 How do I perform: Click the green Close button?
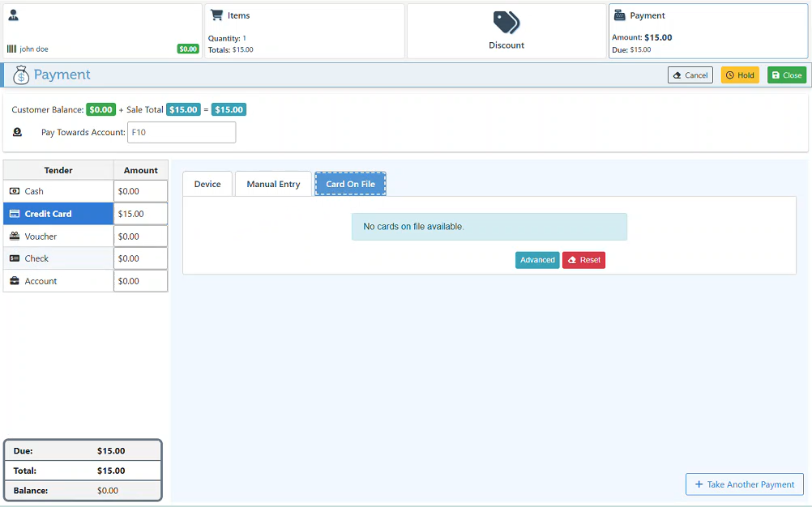[x=787, y=75]
